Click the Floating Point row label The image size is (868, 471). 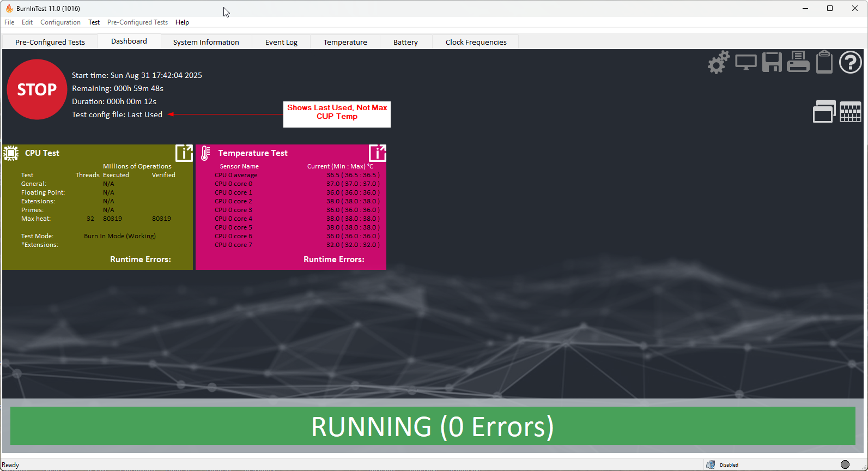pyautogui.click(x=43, y=192)
